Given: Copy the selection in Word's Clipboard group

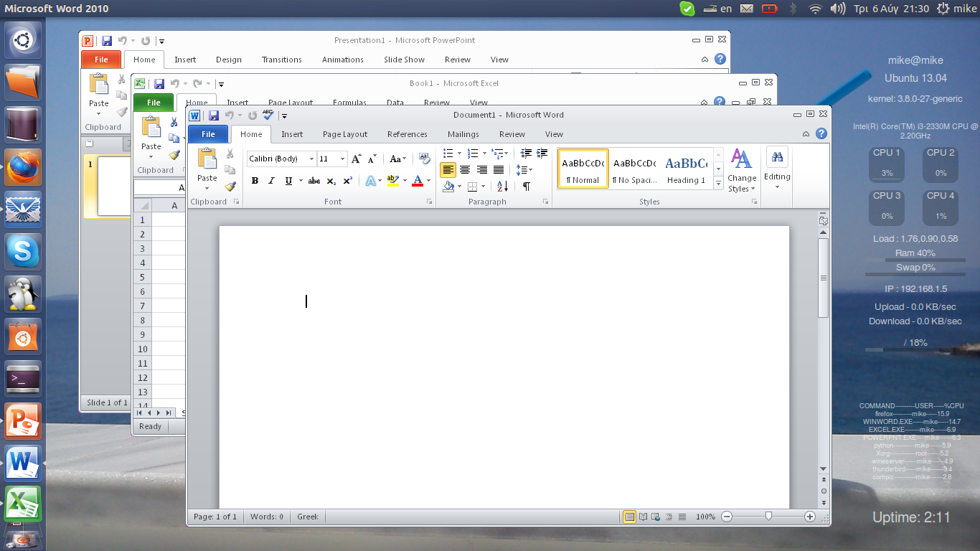Looking at the screenshot, I should [x=230, y=170].
